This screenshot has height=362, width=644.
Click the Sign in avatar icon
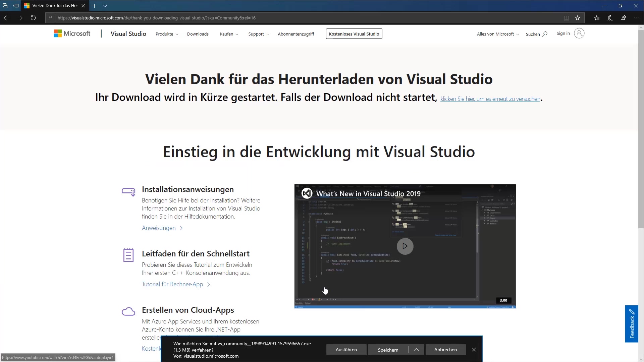[x=579, y=34]
